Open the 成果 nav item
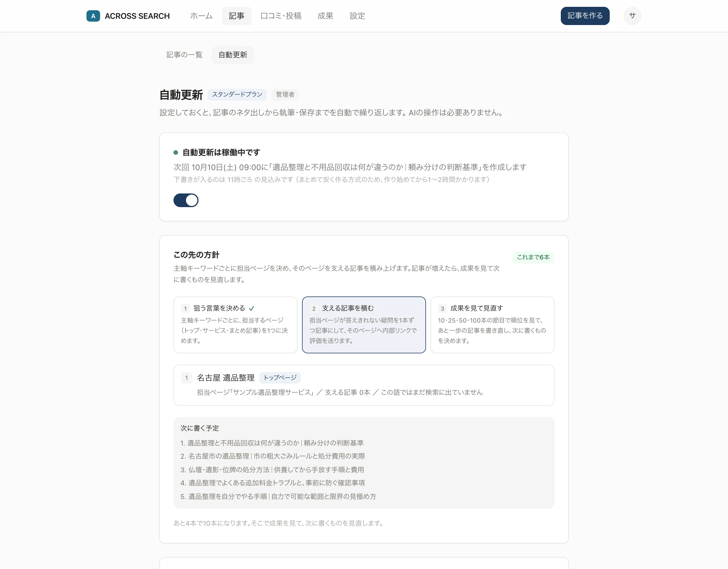 (x=325, y=16)
